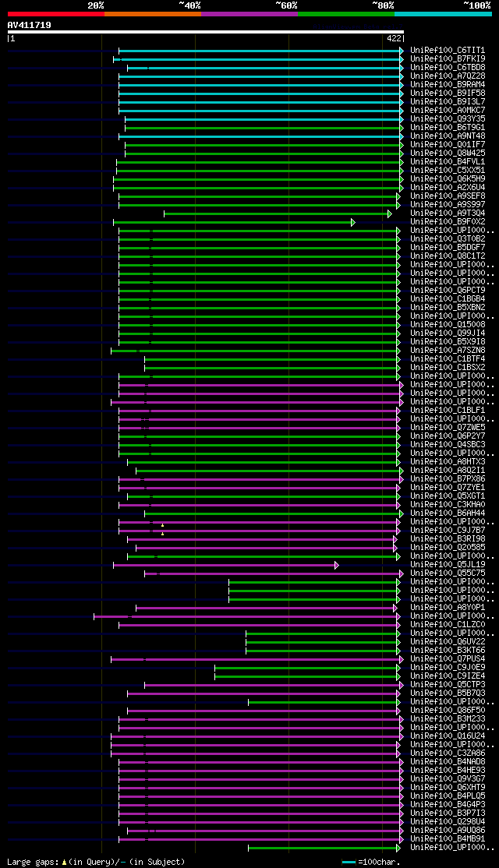
Task: Select the white AV411719 query bar
Action: point(206,32)
